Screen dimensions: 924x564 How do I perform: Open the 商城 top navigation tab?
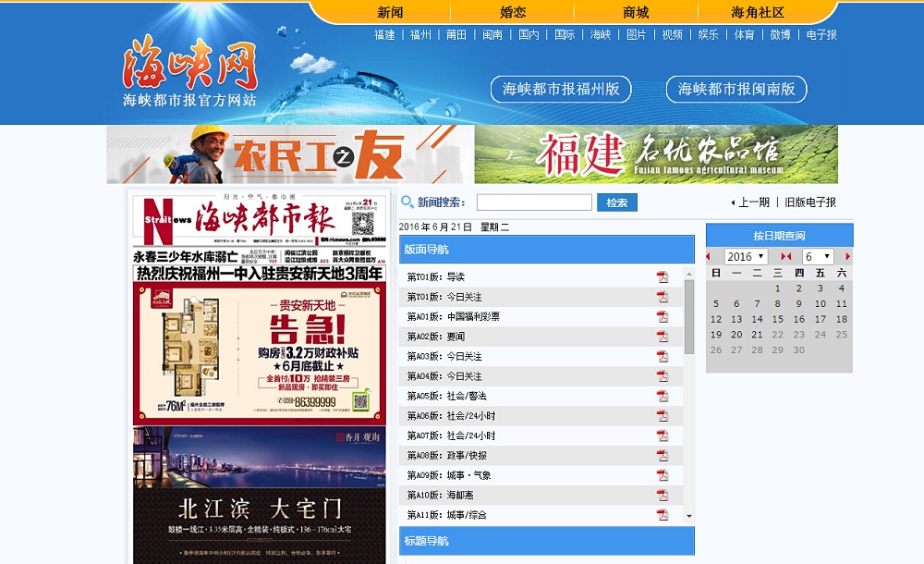(636, 12)
